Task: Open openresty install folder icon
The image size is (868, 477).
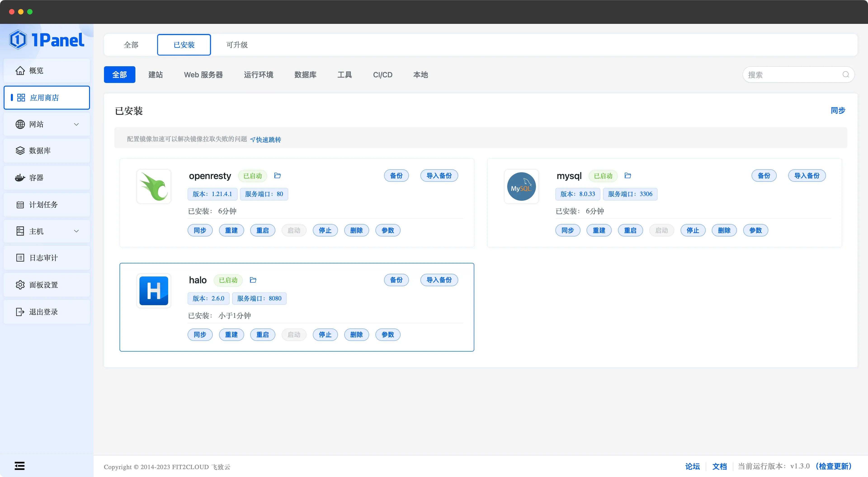Action: click(278, 176)
